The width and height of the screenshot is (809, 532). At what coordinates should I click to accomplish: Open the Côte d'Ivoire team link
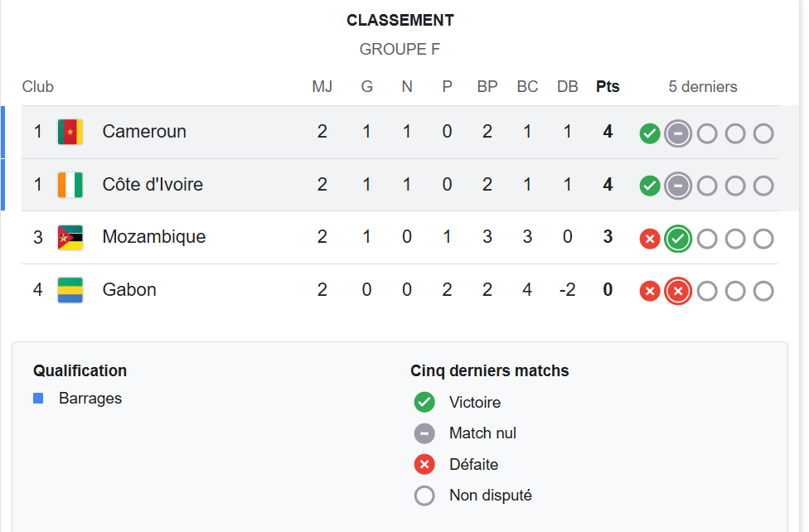click(x=153, y=185)
